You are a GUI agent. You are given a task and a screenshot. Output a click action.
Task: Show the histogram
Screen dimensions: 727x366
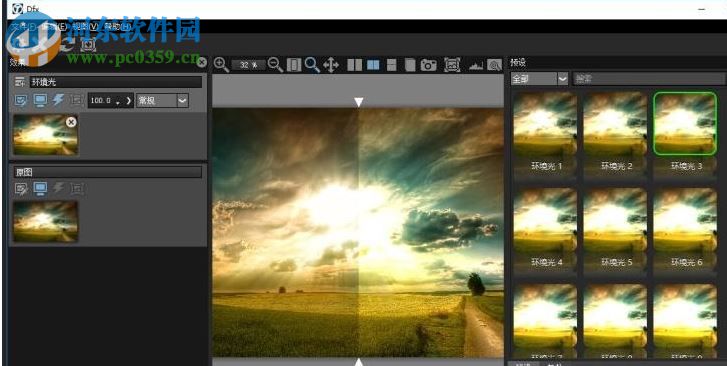point(476,66)
